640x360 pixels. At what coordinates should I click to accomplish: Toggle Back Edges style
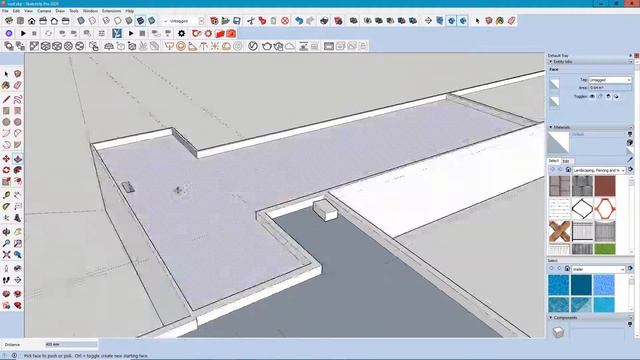click(92, 20)
